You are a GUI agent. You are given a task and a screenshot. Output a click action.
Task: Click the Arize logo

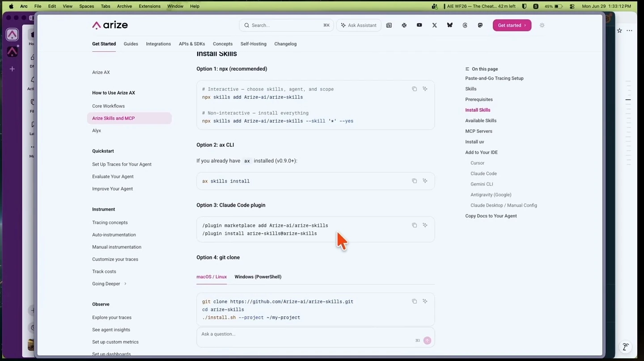110,25
